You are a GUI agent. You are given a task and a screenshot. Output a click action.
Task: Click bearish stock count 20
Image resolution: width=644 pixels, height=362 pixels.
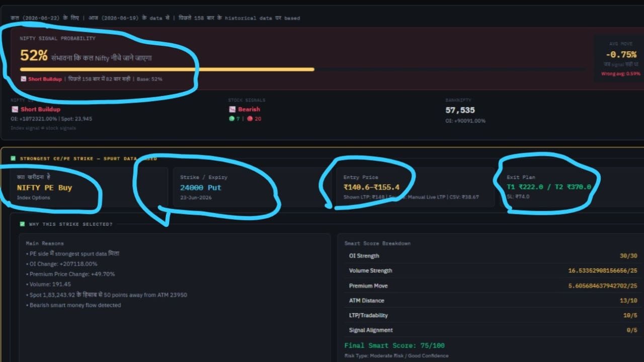coord(258,119)
